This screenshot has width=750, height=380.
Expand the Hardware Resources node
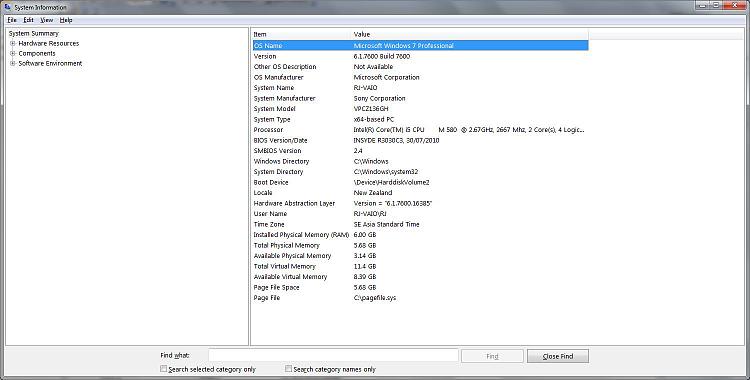point(13,44)
